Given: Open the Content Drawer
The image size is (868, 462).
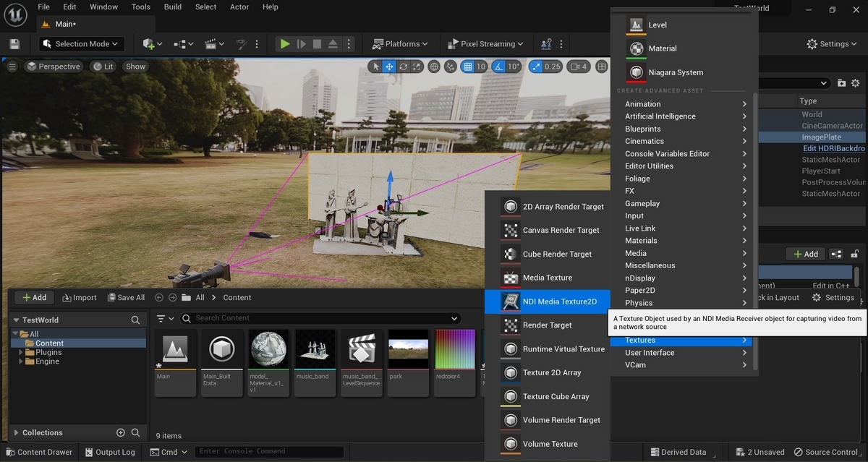Looking at the screenshot, I should tap(39, 452).
